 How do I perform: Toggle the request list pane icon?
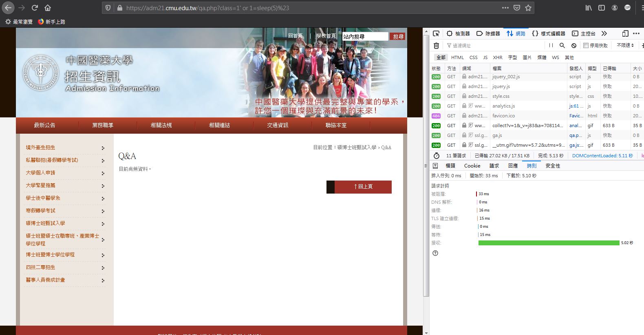pyautogui.click(x=435, y=166)
